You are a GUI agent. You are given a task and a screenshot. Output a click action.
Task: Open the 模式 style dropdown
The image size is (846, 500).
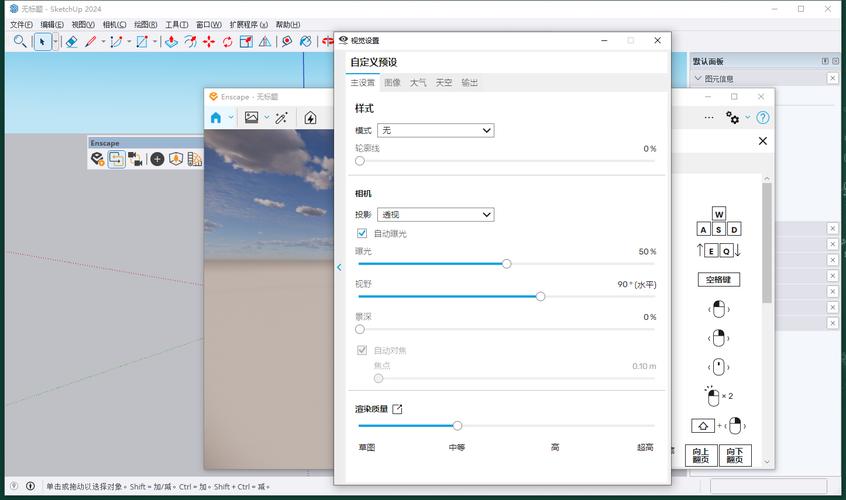tap(435, 130)
